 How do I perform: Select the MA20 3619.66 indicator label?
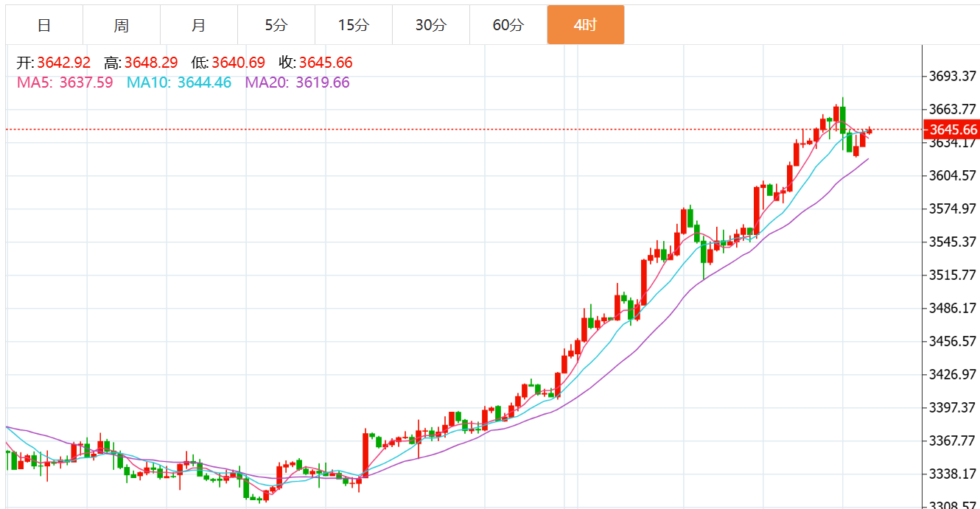click(x=297, y=83)
